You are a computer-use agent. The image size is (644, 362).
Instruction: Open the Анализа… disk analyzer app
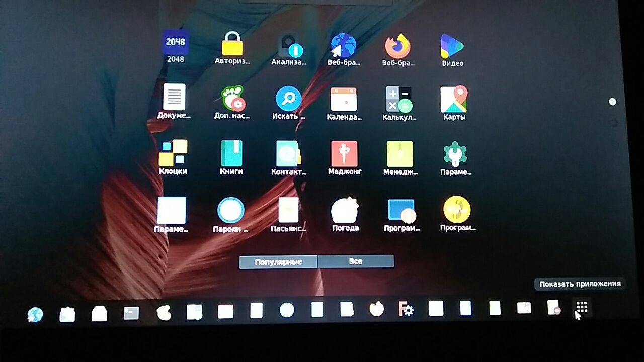pos(289,49)
